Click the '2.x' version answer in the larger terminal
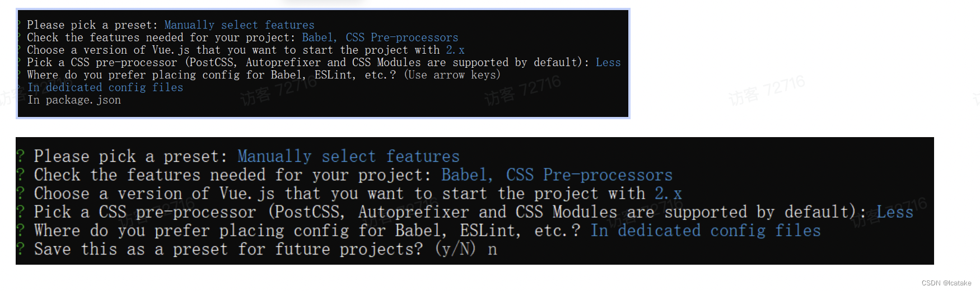 tap(668, 194)
